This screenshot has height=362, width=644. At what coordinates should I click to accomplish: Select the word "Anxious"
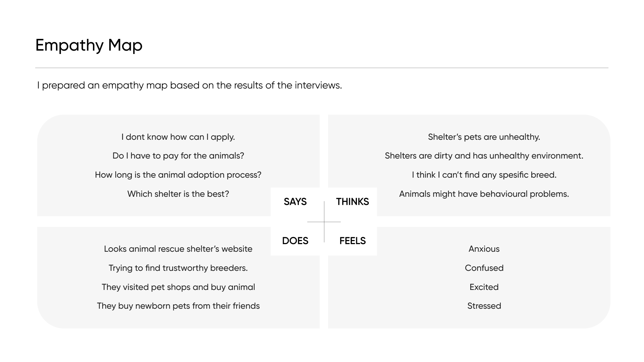(484, 249)
